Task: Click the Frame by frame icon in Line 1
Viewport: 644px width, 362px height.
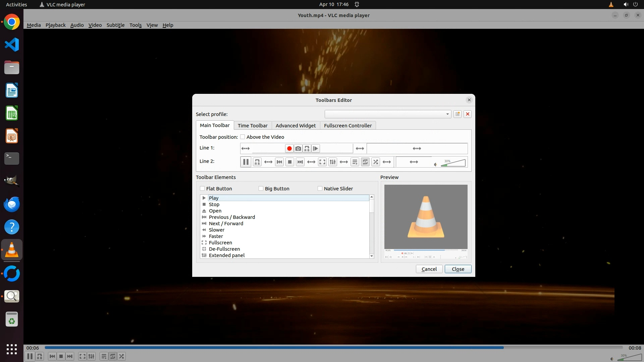Action: (x=315, y=148)
